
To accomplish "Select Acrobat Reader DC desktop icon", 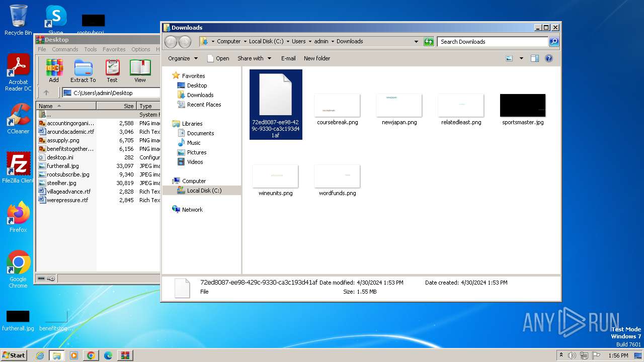I will point(18,73).
